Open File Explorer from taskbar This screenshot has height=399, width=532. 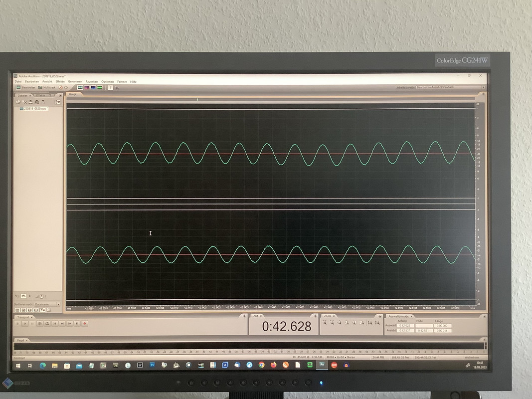tap(55, 366)
